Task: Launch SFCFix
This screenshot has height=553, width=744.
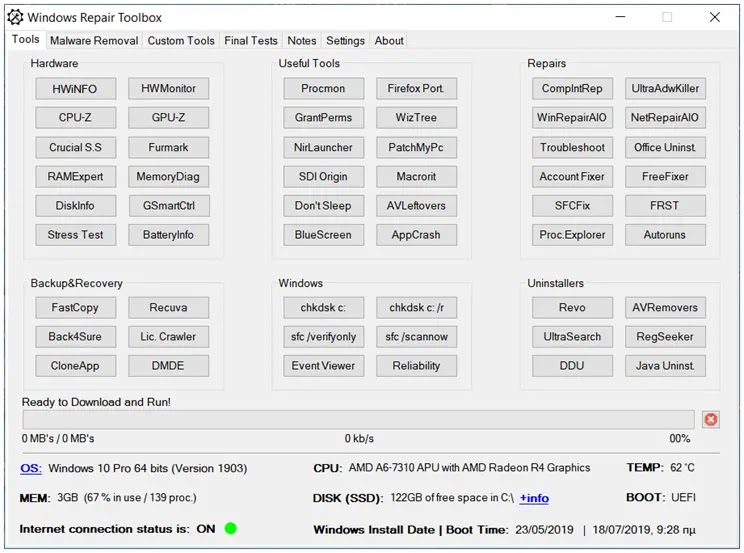Action: point(572,206)
